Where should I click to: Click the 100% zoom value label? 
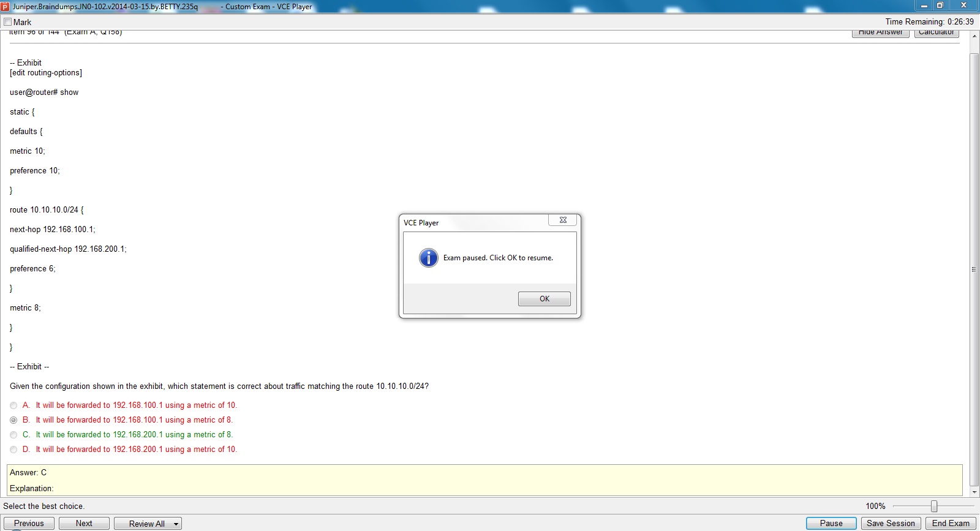tap(875, 507)
